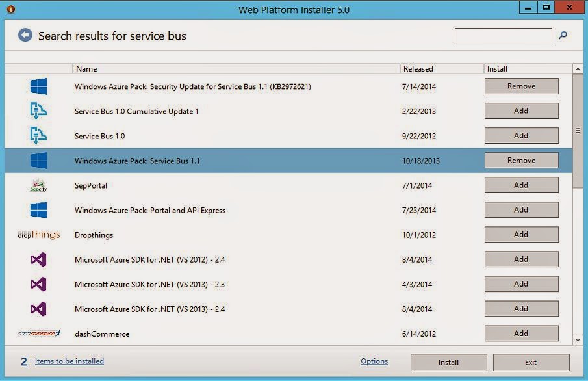Minimize the Web Platform Installer window
588x381 pixels.
528,8
